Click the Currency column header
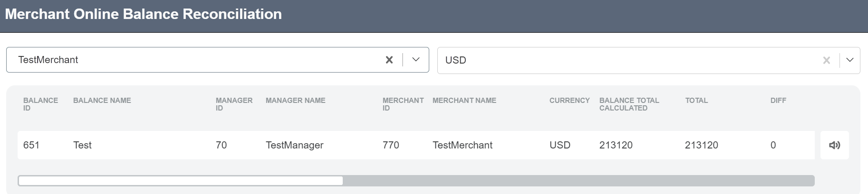868x194 pixels. pyautogui.click(x=569, y=101)
